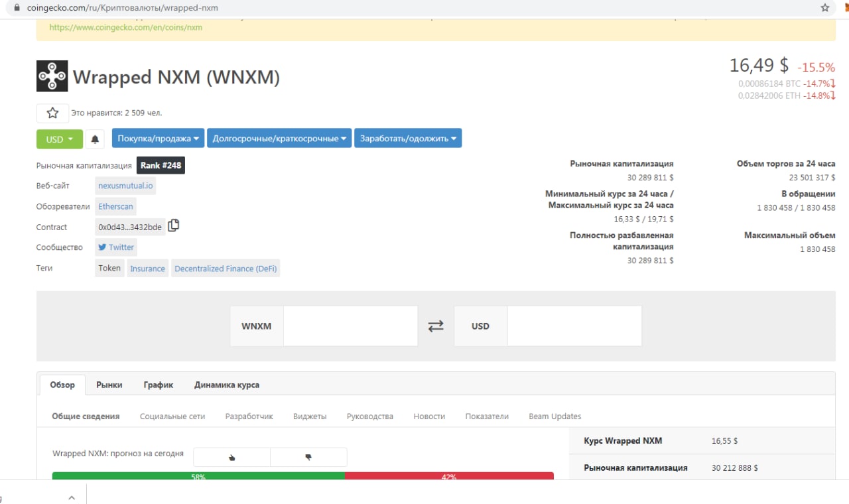Image resolution: width=849 pixels, height=504 pixels.
Task: Select Beam Updates sub-tab
Action: pos(555,416)
